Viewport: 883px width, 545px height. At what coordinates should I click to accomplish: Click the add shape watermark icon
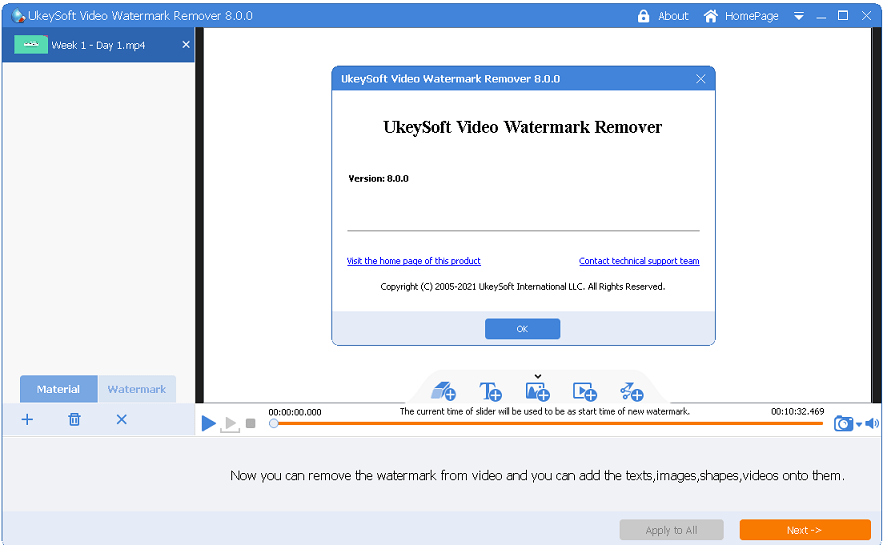coord(631,391)
